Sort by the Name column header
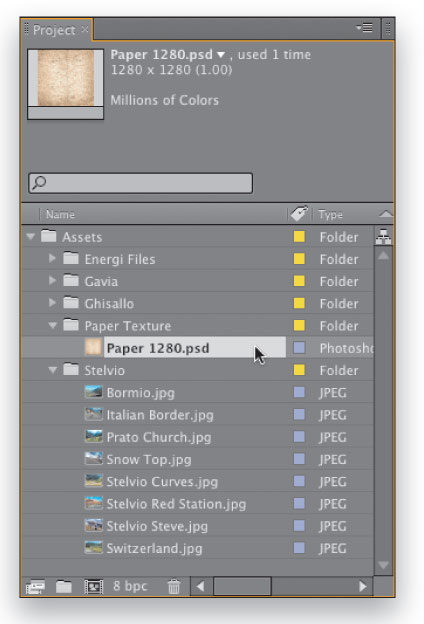Viewport: 424px width, 624px height. [x=60, y=214]
